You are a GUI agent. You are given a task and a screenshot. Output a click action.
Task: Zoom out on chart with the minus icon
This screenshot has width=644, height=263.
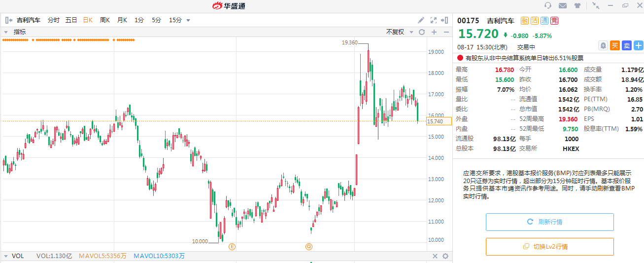446,32
